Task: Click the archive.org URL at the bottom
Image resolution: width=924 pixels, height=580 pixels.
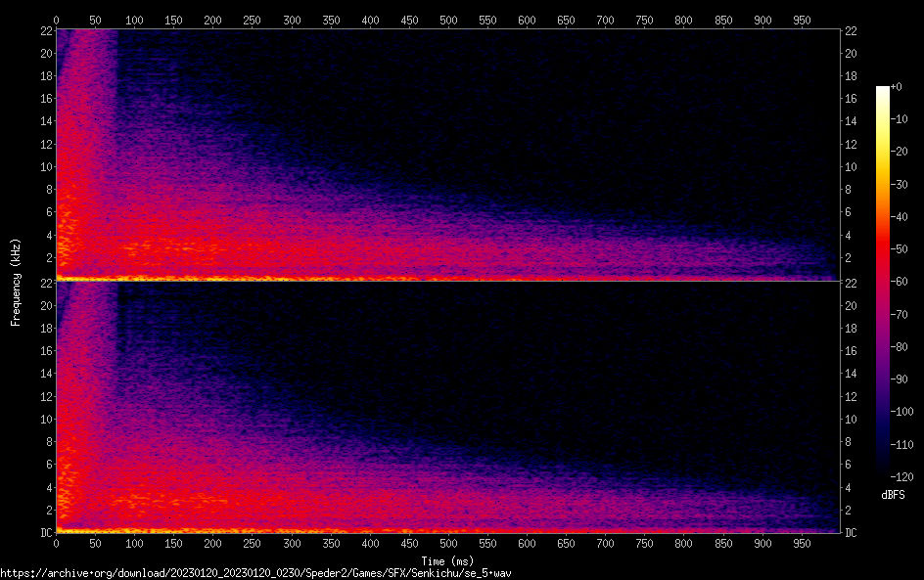Action: [256, 572]
